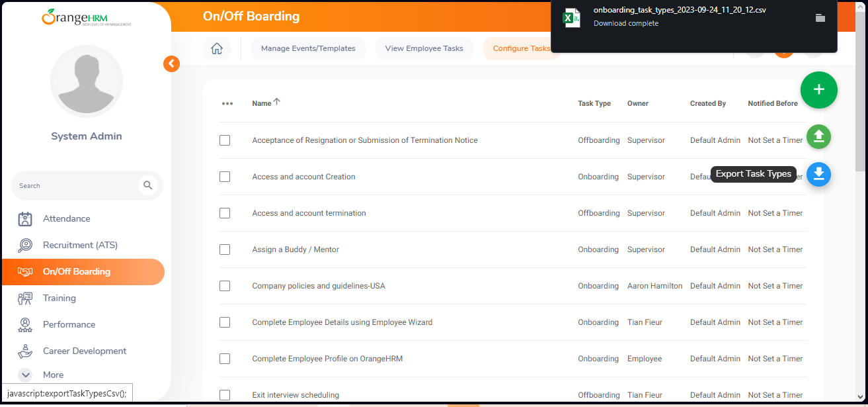Screen dimensions: 868x407
Task: Tick Access and account termination checkbox
Action: (225, 213)
